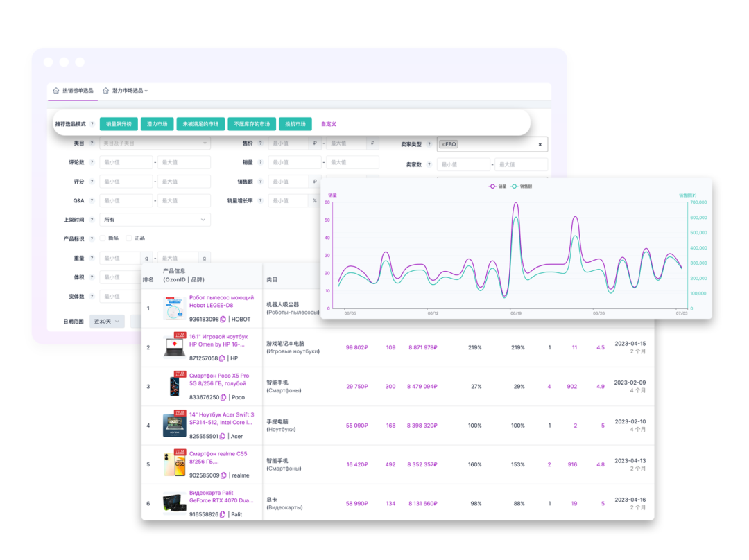Toggle the 销量 series in chart legend

pyautogui.click(x=497, y=186)
